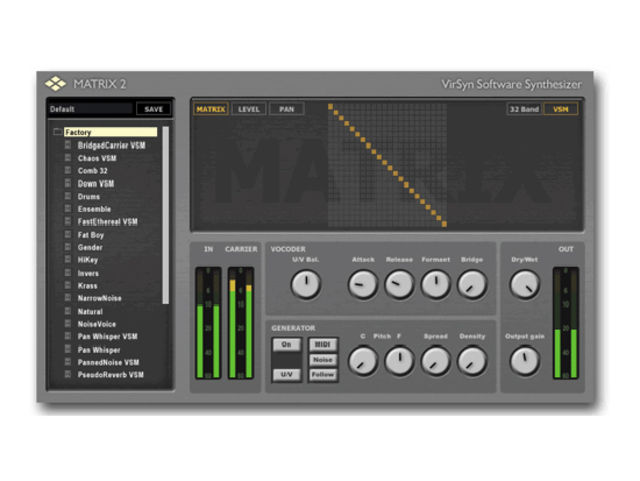Select the Factory folder row
This screenshot has height=481, width=640.
110,132
